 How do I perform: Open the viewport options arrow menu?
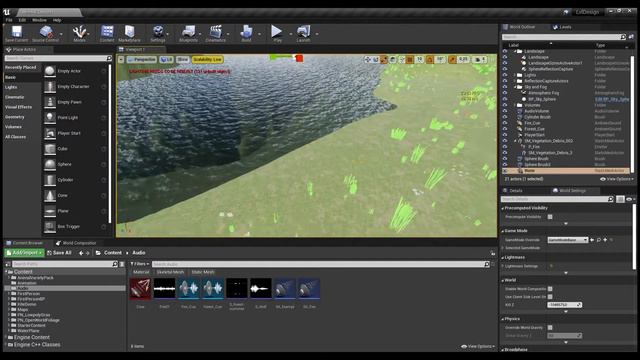pyautogui.click(x=121, y=60)
